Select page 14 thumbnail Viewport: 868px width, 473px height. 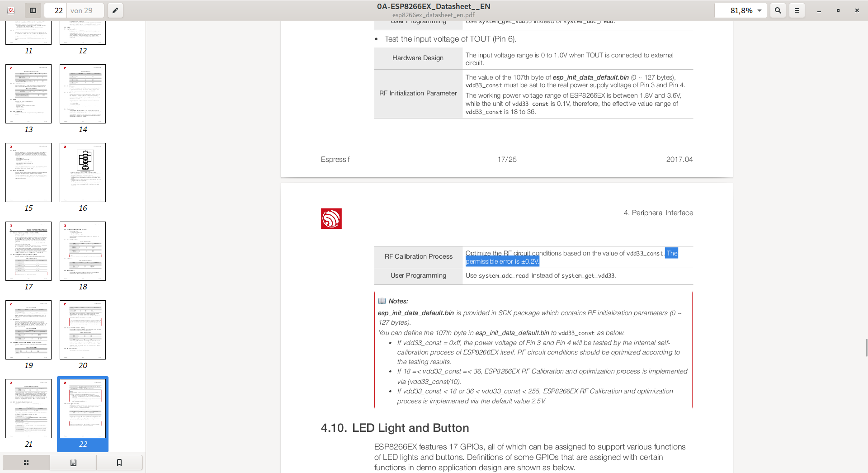[83, 94]
